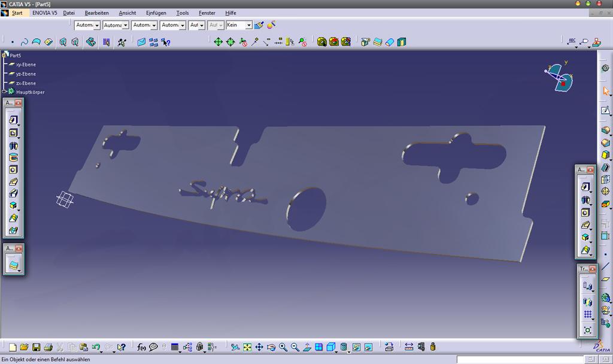This screenshot has width=613, height=364.
Task: Click the Select arrow on right toolbar
Action: [x=606, y=92]
